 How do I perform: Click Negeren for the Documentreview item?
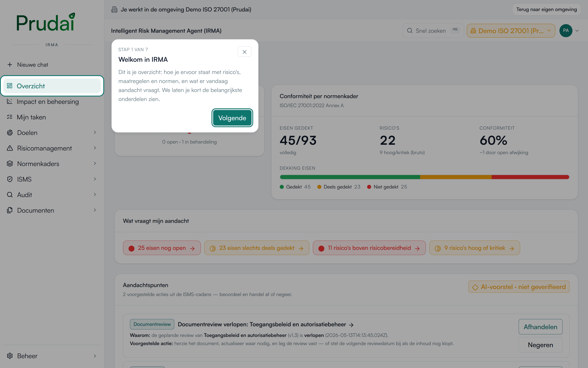(540, 345)
